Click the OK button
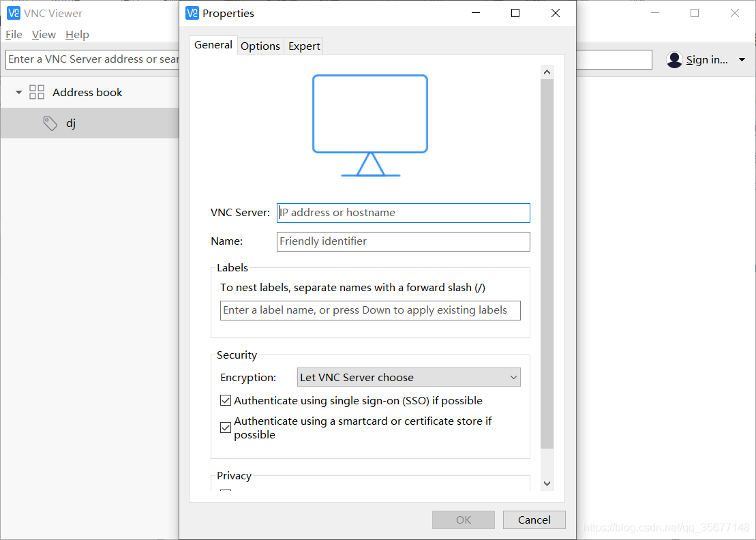 click(x=464, y=520)
